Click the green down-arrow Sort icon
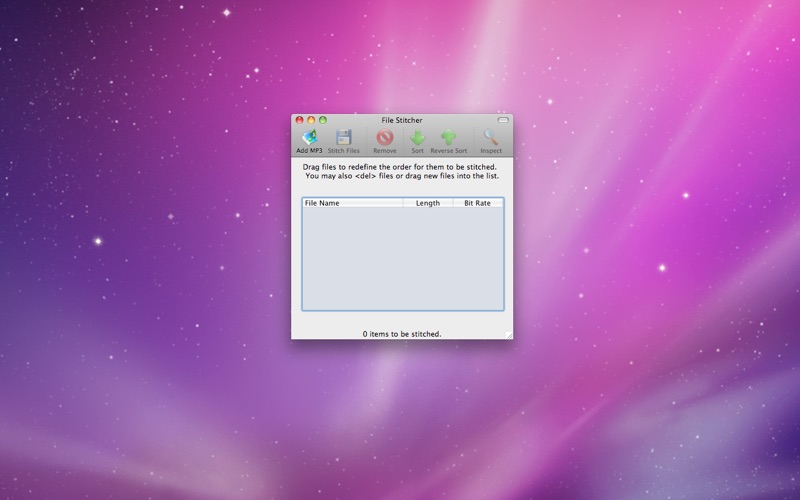The height and width of the screenshot is (500, 800). tap(417, 137)
